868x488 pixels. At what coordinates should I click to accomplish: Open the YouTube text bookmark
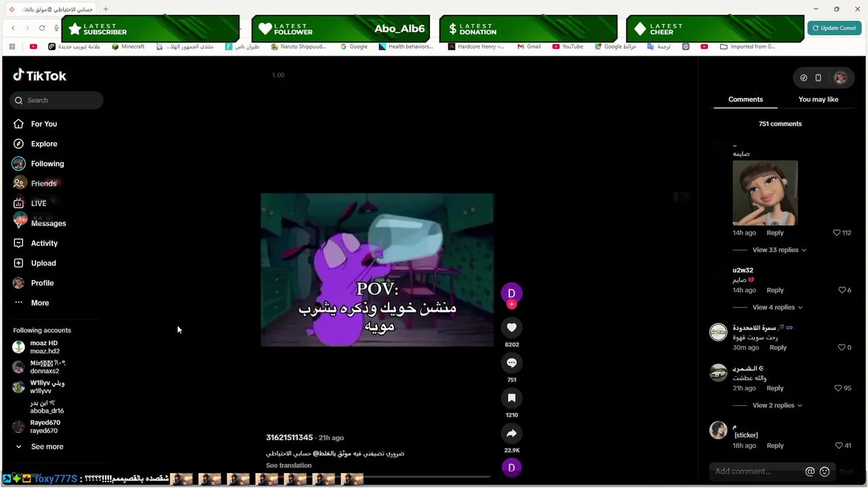(x=568, y=47)
